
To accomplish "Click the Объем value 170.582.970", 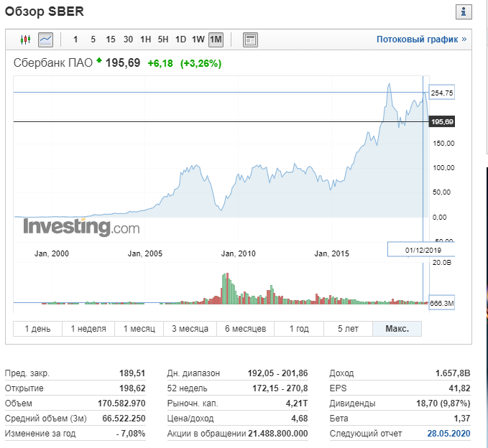I will pyautogui.click(x=121, y=403).
